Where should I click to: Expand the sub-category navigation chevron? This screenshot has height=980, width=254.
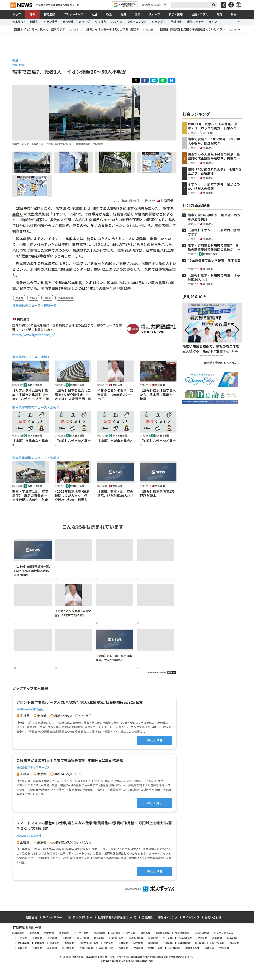point(239,22)
